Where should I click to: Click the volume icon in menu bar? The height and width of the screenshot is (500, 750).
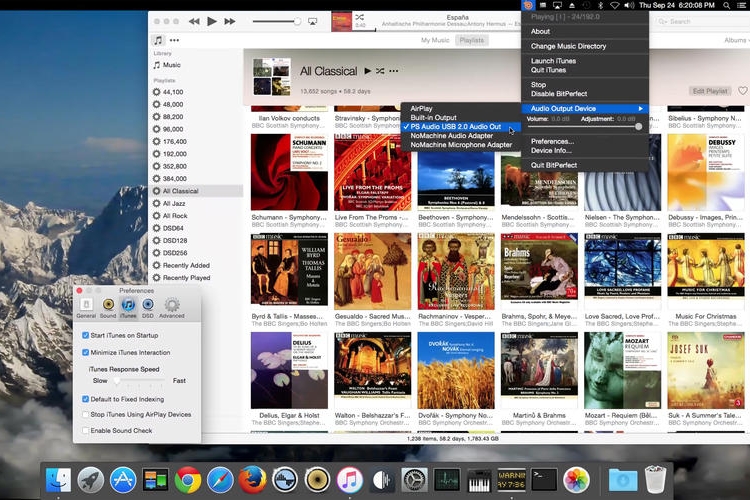pyautogui.click(x=629, y=5)
